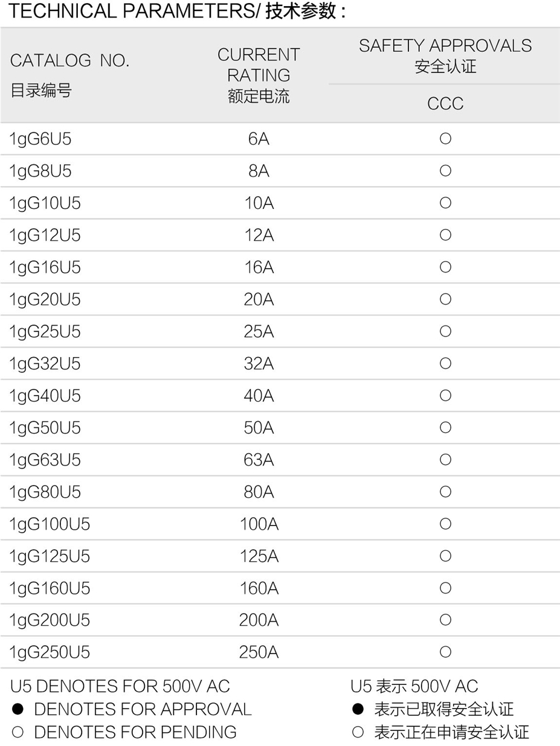Click the 200A current rating cell

tap(259, 620)
